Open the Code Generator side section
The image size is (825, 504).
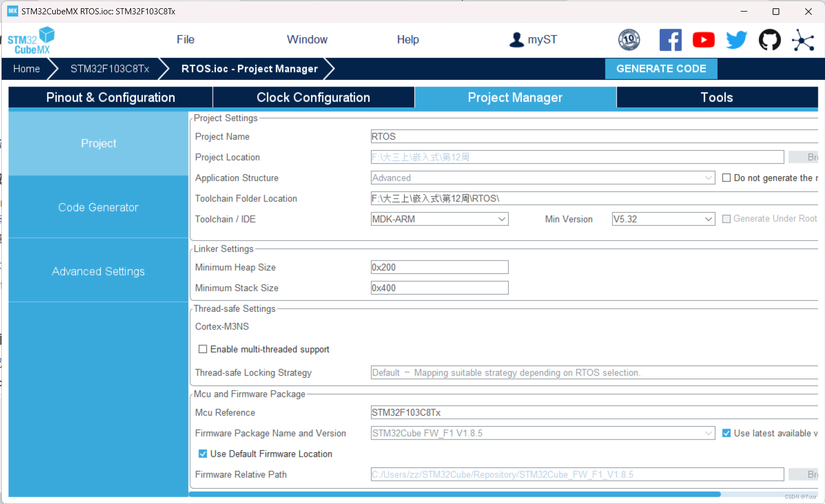tap(99, 207)
